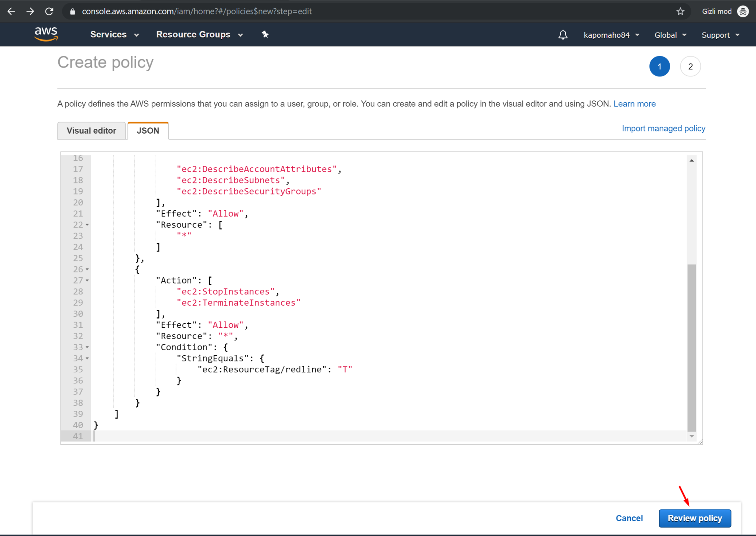Switch to the Visual editor tab

tap(92, 131)
